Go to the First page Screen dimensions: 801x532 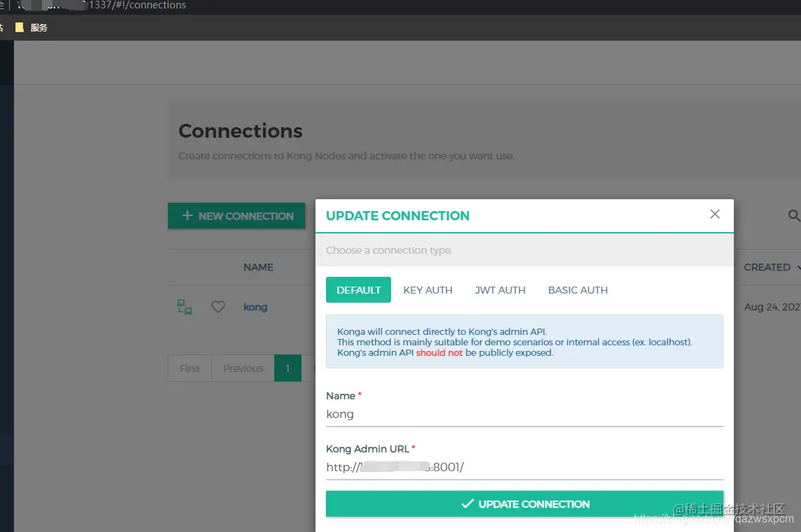pos(190,368)
